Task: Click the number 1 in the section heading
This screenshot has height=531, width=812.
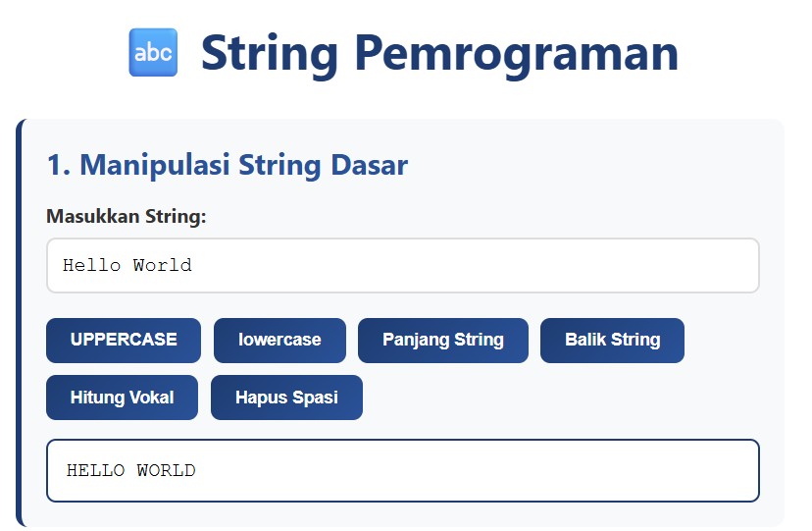Action: tap(56, 165)
